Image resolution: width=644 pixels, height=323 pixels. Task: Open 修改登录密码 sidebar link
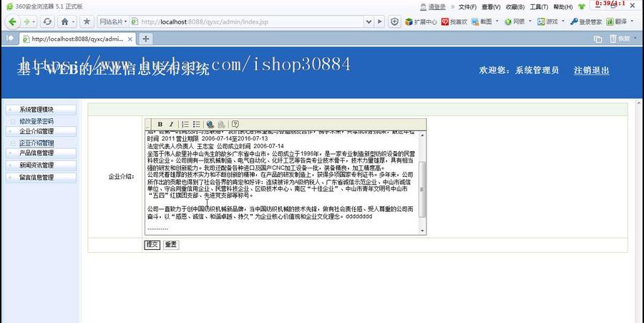click(36, 121)
